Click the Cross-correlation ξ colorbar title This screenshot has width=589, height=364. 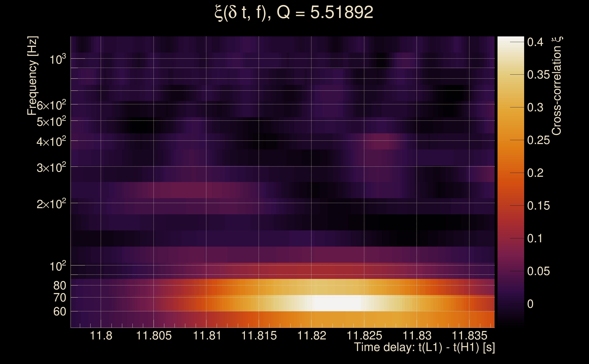click(557, 86)
